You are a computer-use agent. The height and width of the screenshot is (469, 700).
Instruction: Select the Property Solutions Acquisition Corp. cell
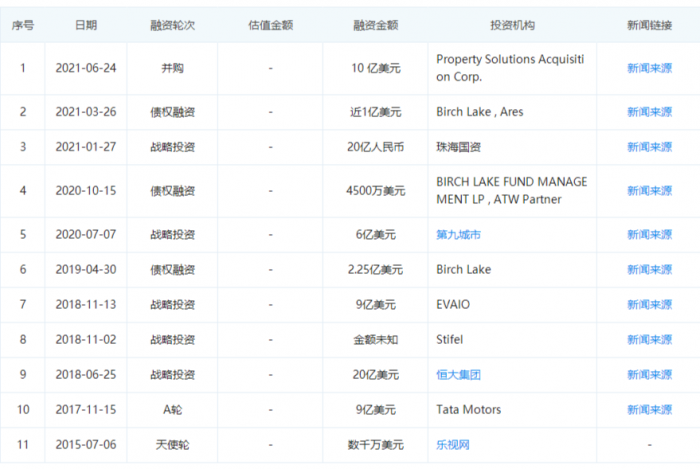[x=512, y=68]
